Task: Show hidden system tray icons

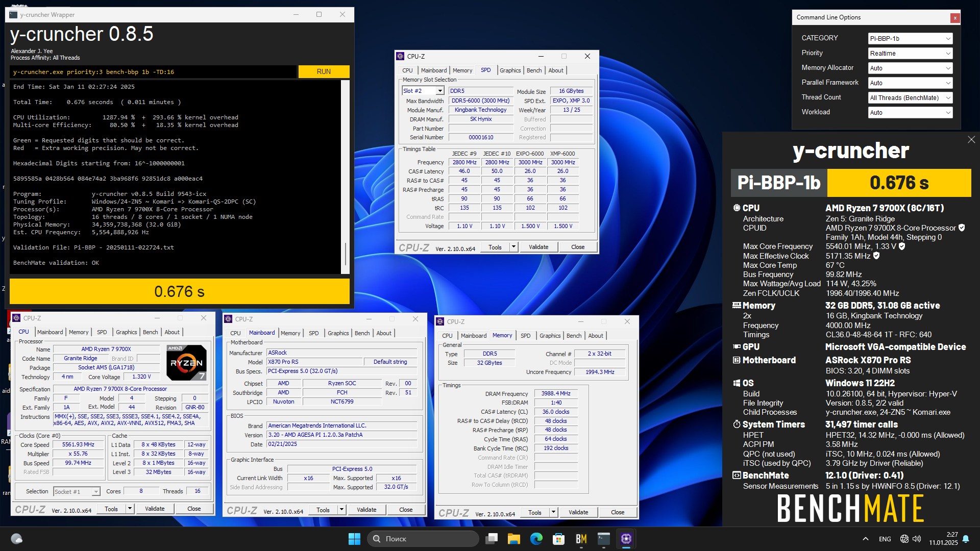Action: click(x=866, y=539)
